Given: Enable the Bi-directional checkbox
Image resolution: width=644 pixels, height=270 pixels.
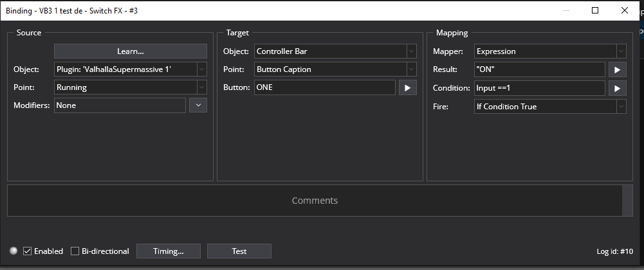Looking at the screenshot, I should tap(75, 251).
